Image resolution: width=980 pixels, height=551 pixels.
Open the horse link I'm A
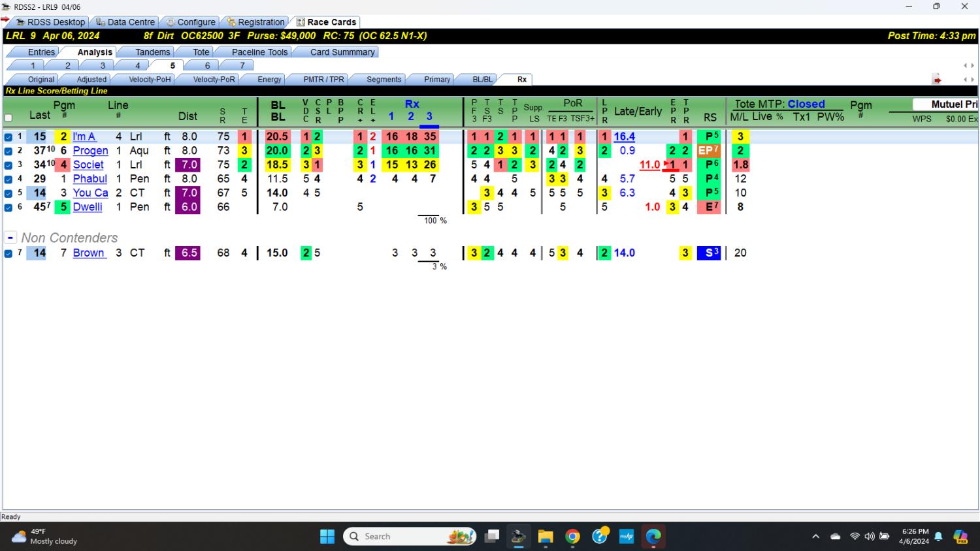84,136
